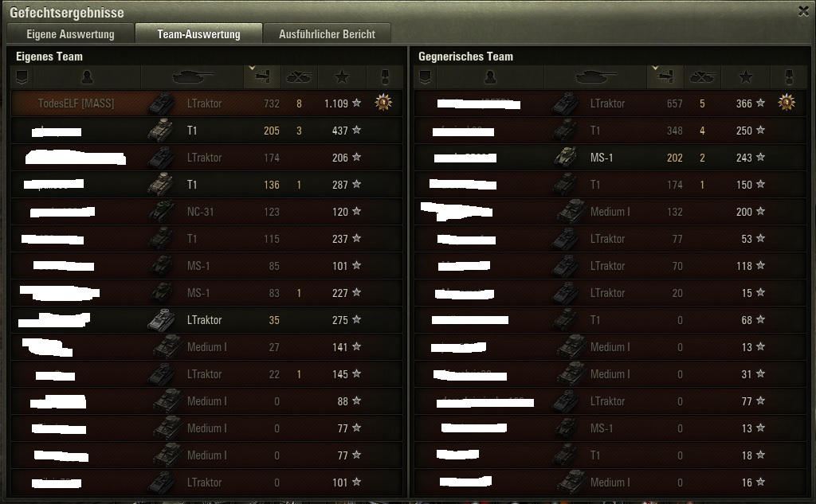This screenshot has width=816, height=504.
Task: Sort own team by kills icon
Action: (300, 77)
